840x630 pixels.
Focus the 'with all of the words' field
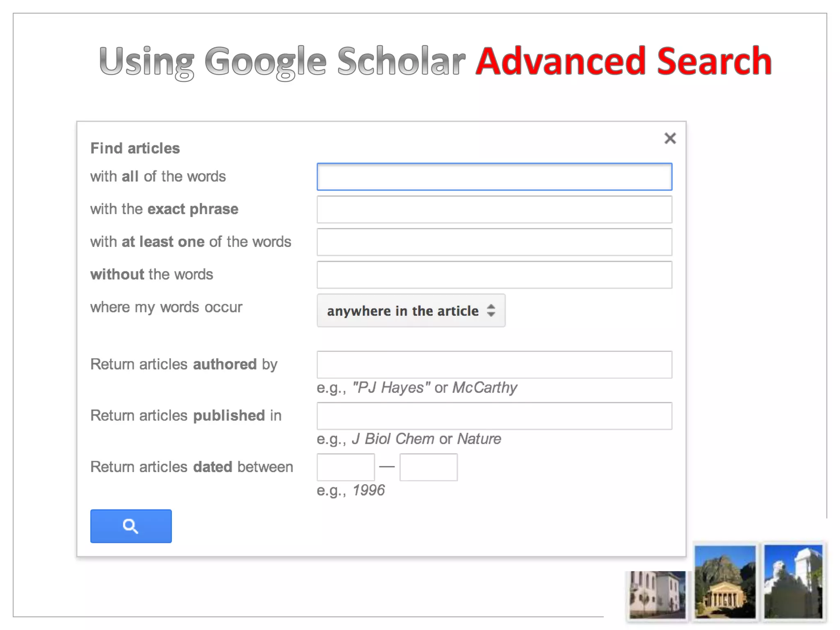coord(494,177)
